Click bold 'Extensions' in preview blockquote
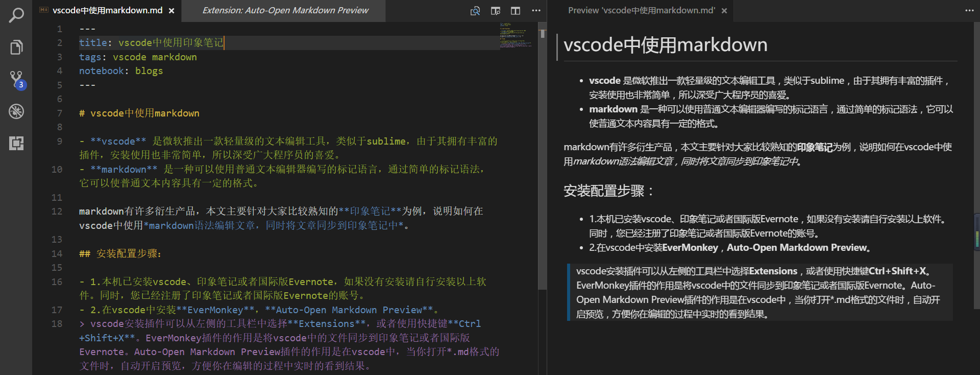This screenshot has height=375, width=980. 773,271
